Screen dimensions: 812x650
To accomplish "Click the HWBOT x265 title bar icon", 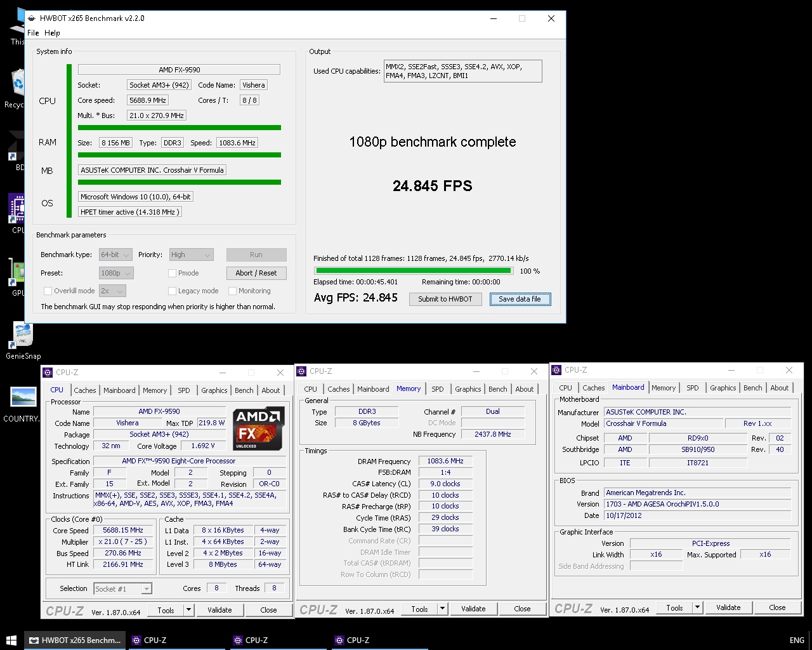I will (x=32, y=18).
